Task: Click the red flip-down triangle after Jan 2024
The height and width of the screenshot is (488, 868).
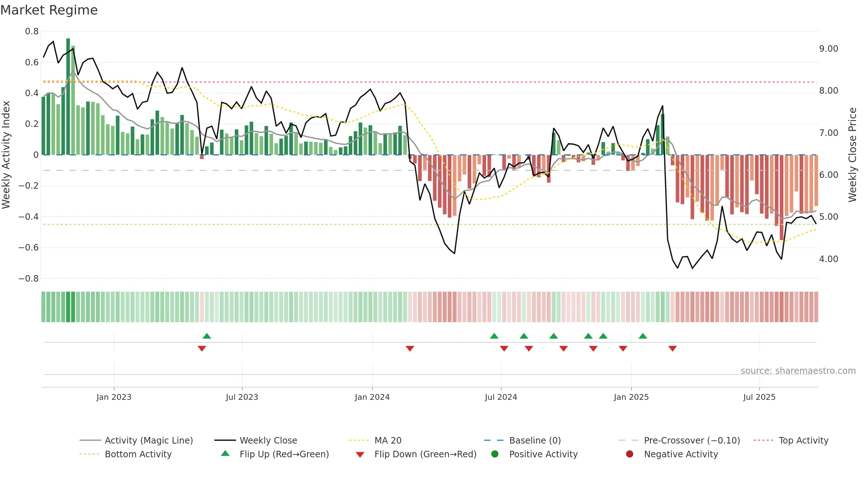Action: click(410, 348)
